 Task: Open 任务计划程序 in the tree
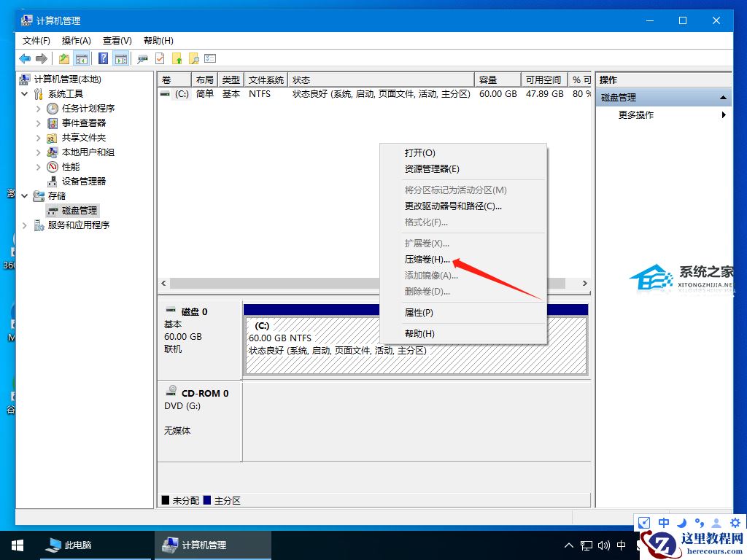pyautogui.click(x=88, y=109)
